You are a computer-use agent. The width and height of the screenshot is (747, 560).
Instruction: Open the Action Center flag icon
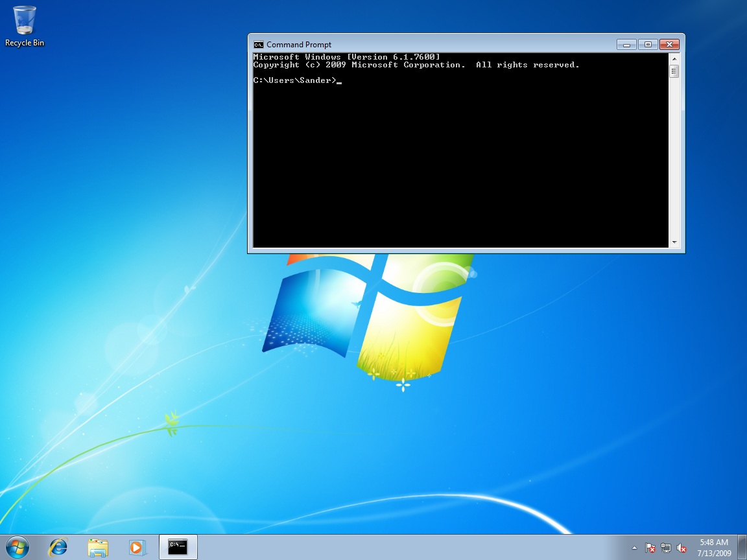click(650, 548)
